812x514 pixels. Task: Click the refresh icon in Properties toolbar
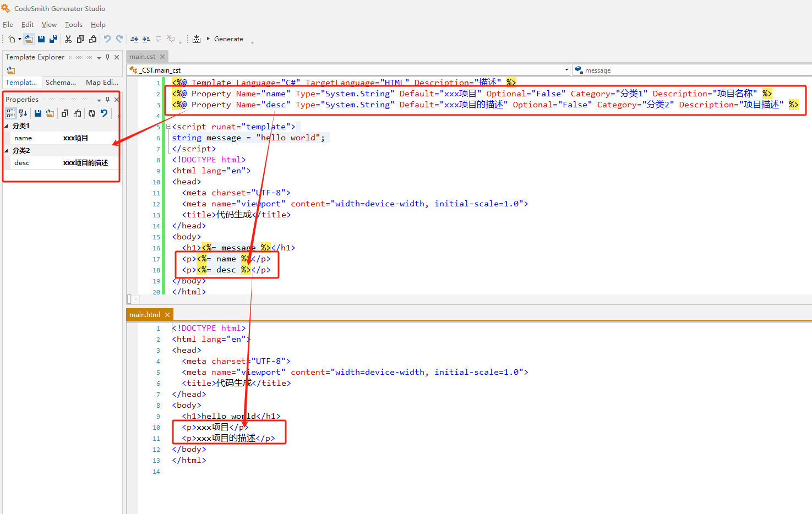[92, 113]
